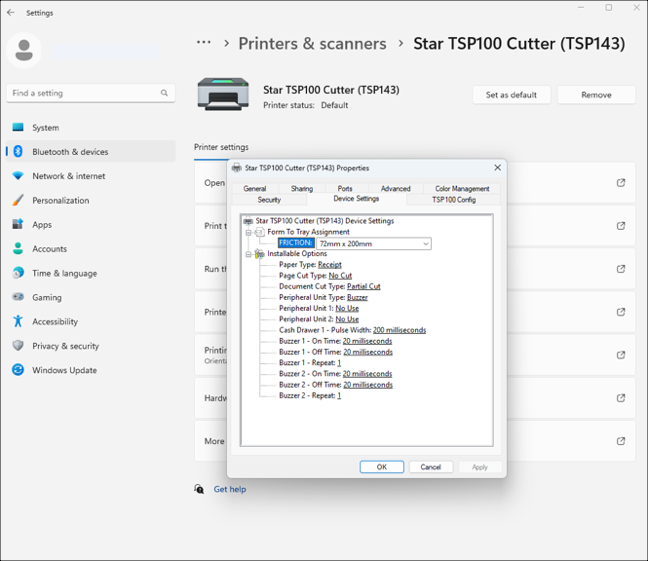The width and height of the screenshot is (648, 561).
Task: Click Set as default button
Action: [x=511, y=95]
